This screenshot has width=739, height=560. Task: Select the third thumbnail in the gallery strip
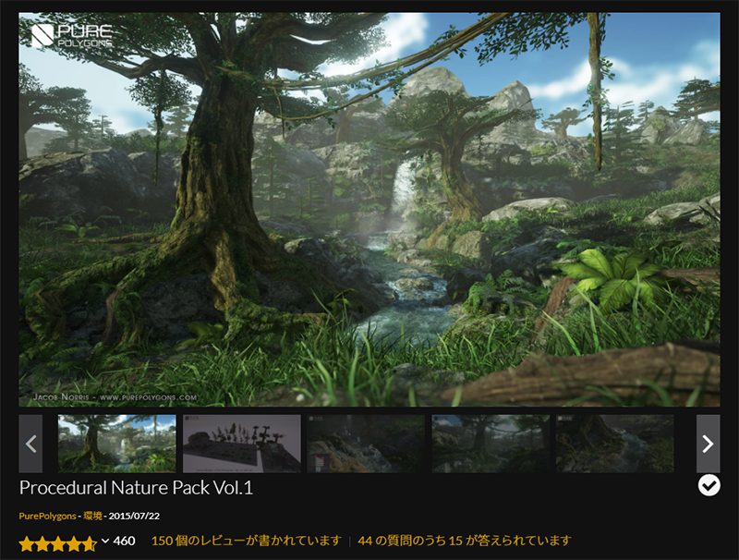tap(366, 444)
